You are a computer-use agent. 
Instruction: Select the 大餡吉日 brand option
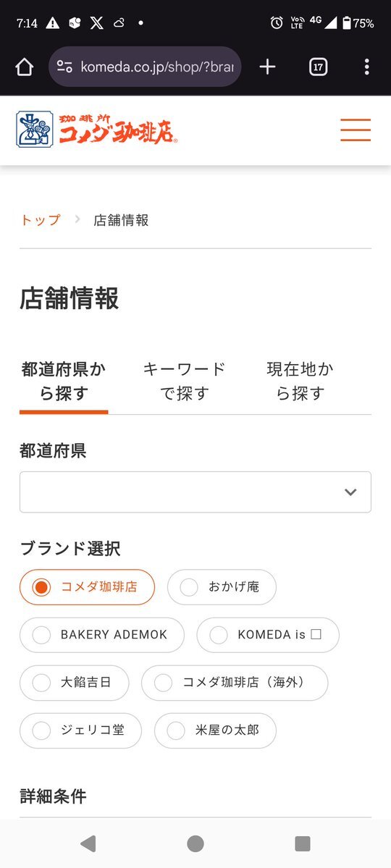point(74,683)
